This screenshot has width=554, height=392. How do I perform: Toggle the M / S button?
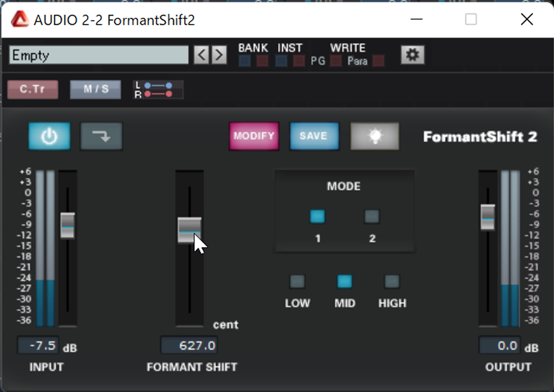[x=95, y=89]
